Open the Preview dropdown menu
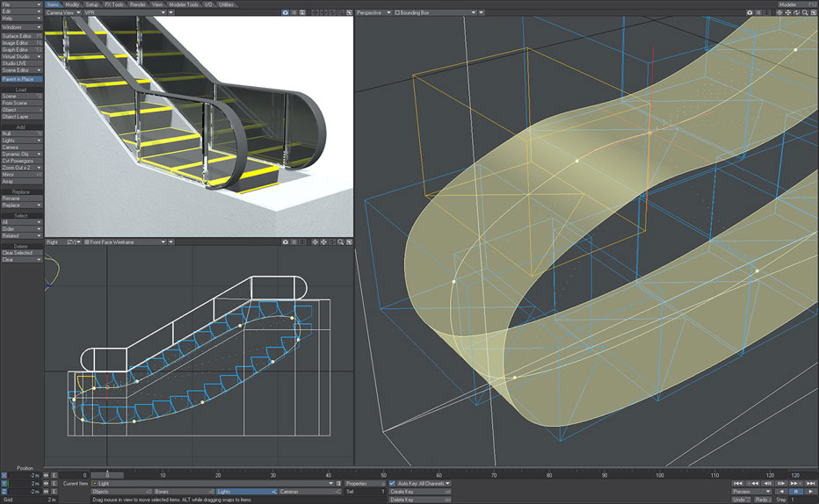Viewport: 819px width, 504px height. tap(751, 492)
